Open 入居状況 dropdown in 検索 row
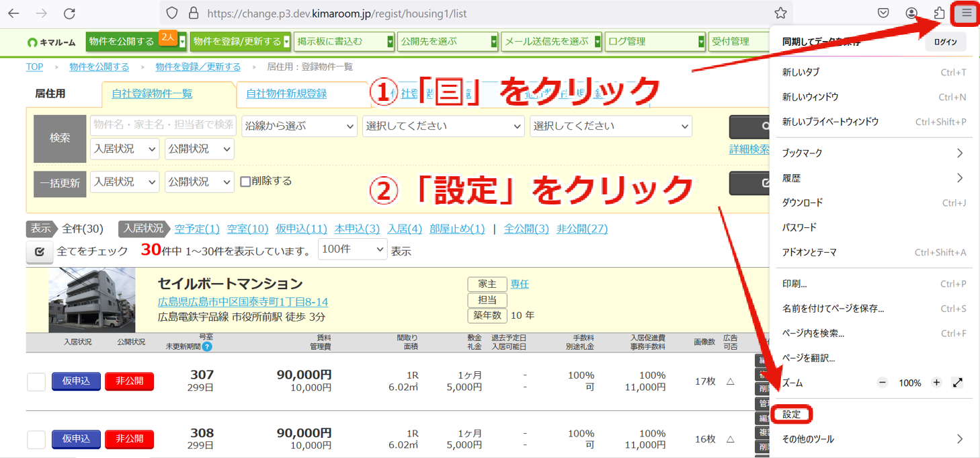 click(x=124, y=149)
